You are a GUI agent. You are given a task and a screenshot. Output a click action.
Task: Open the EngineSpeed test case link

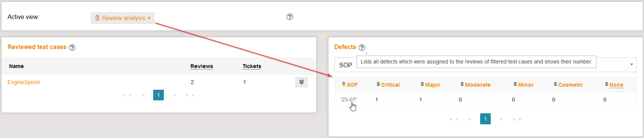coord(24,82)
